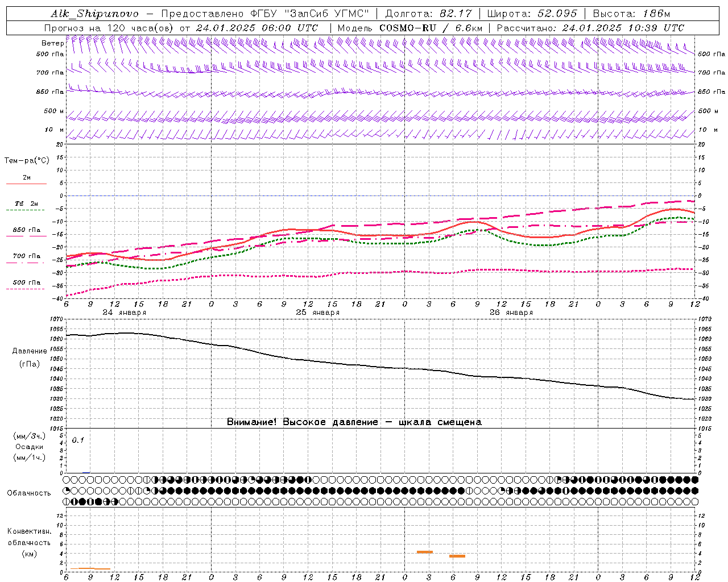The height and width of the screenshot is (582, 728).
Task: Click the Широта: 52.095 value
Action: click(x=532, y=14)
